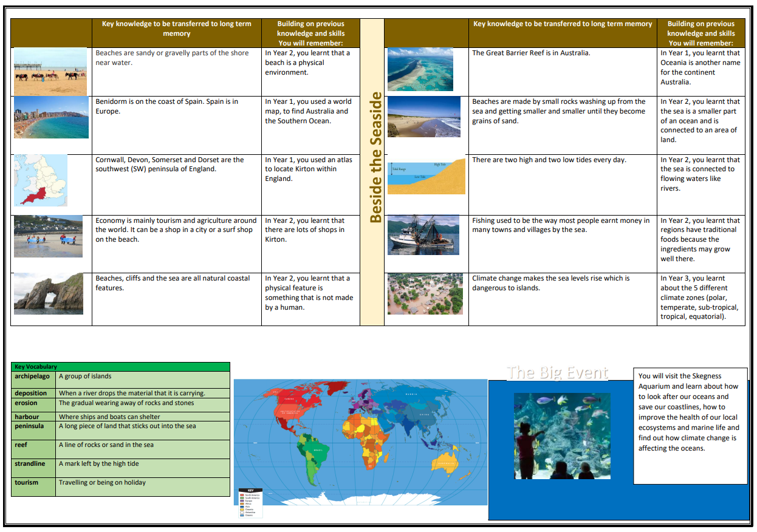Select the Benidorm coastline photo
The width and height of the screenshot is (757, 532).
(51, 117)
